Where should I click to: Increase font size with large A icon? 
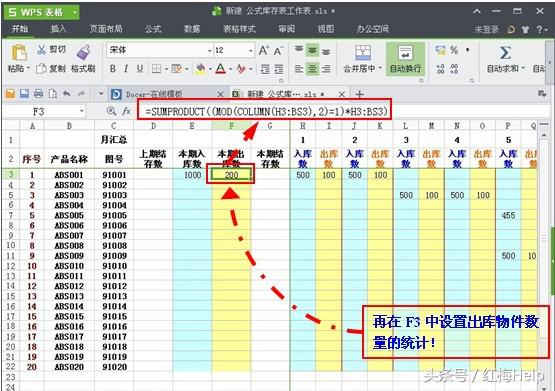point(263,51)
